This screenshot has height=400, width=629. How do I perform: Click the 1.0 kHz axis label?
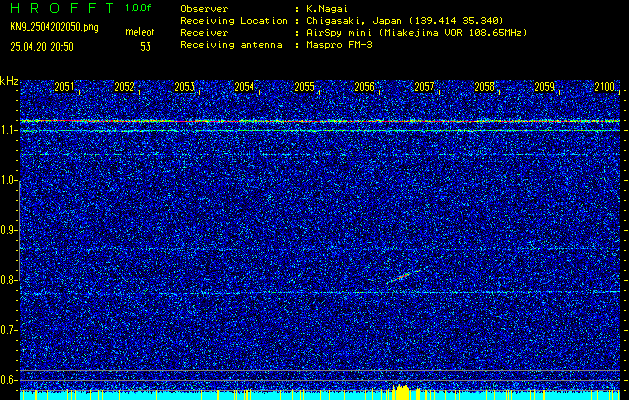pyautogui.click(x=7, y=180)
